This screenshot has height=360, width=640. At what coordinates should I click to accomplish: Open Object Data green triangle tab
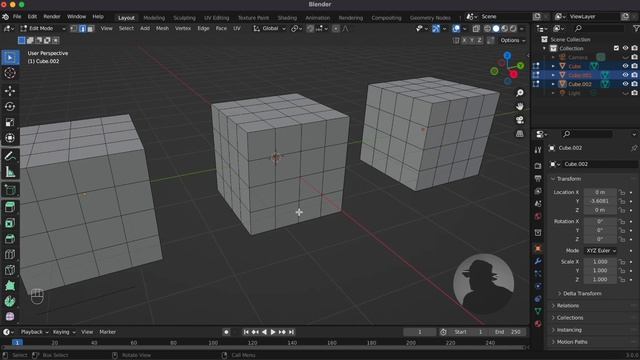538,311
